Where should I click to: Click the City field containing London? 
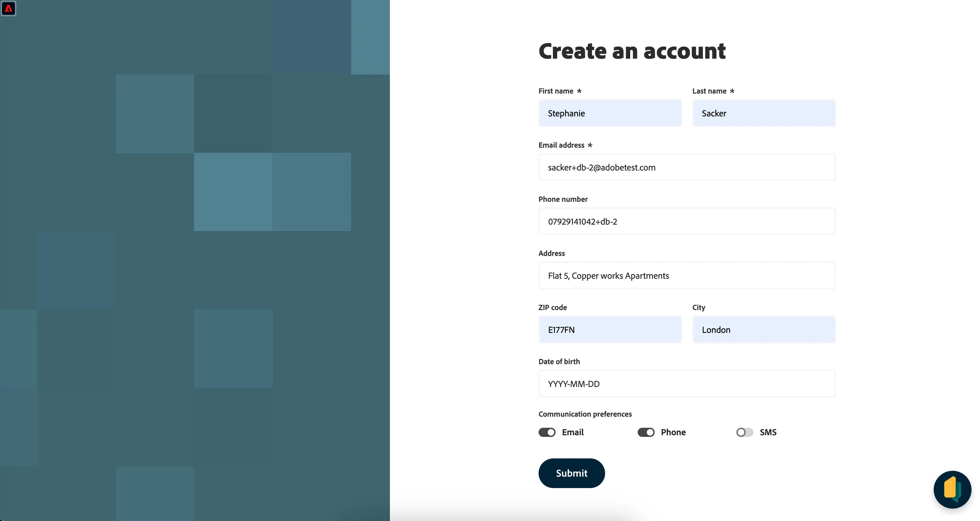pyautogui.click(x=764, y=330)
